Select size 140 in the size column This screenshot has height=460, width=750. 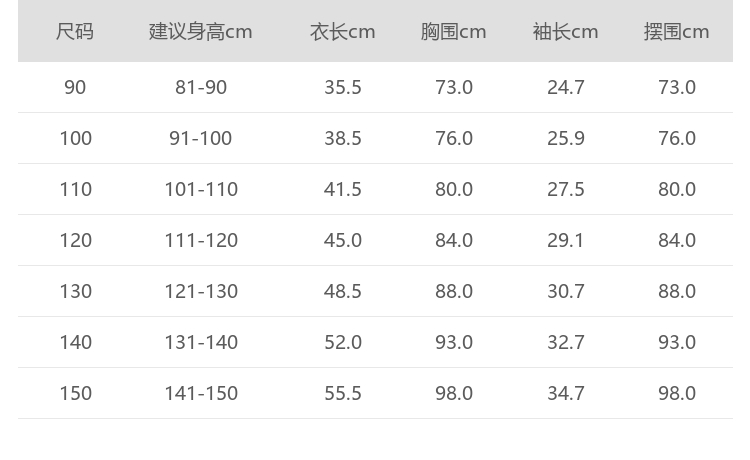tap(75, 342)
